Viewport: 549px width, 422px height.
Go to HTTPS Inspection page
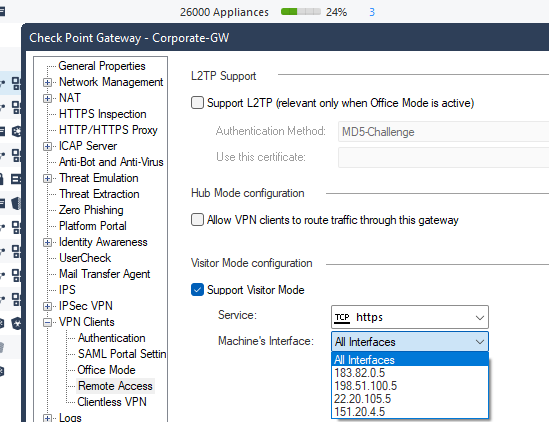[103, 114]
